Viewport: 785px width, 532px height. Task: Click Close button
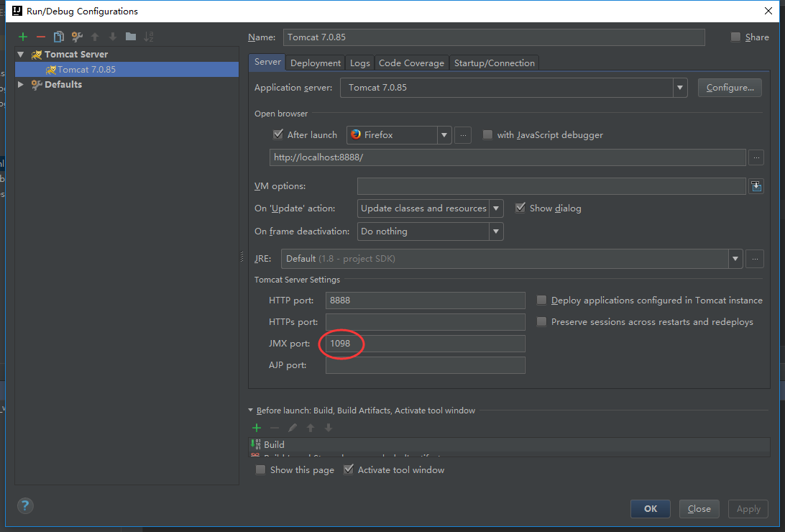(x=699, y=508)
